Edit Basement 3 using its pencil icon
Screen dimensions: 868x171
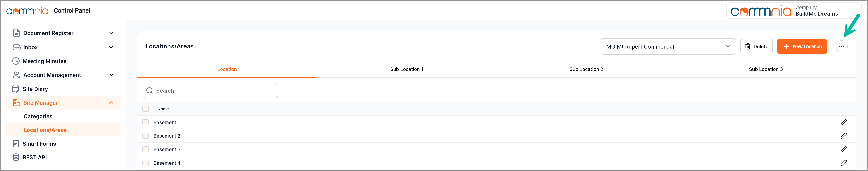click(x=843, y=149)
